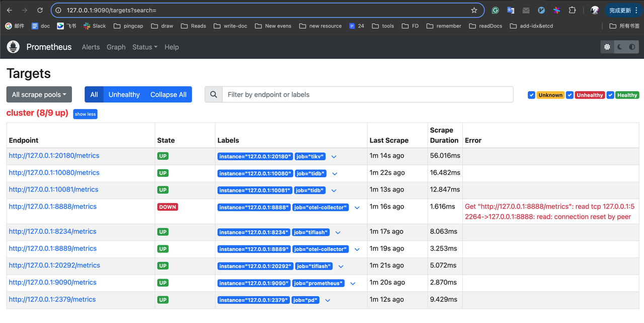Click the instance="127.0.0.1:20180" label badge
The image size is (644, 323).
pos(255,156)
